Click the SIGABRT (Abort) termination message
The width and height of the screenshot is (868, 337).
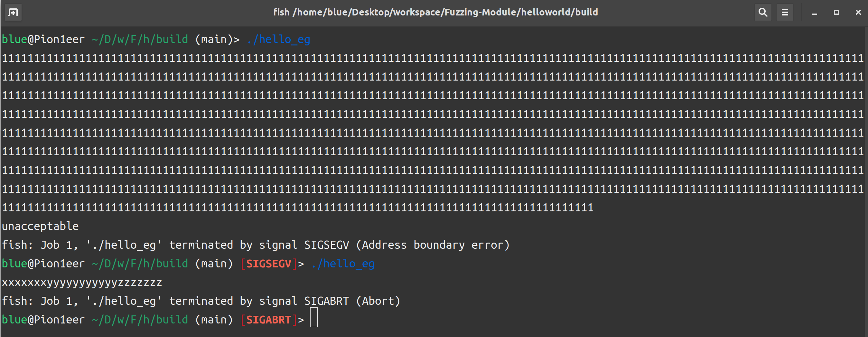pos(201,301)
